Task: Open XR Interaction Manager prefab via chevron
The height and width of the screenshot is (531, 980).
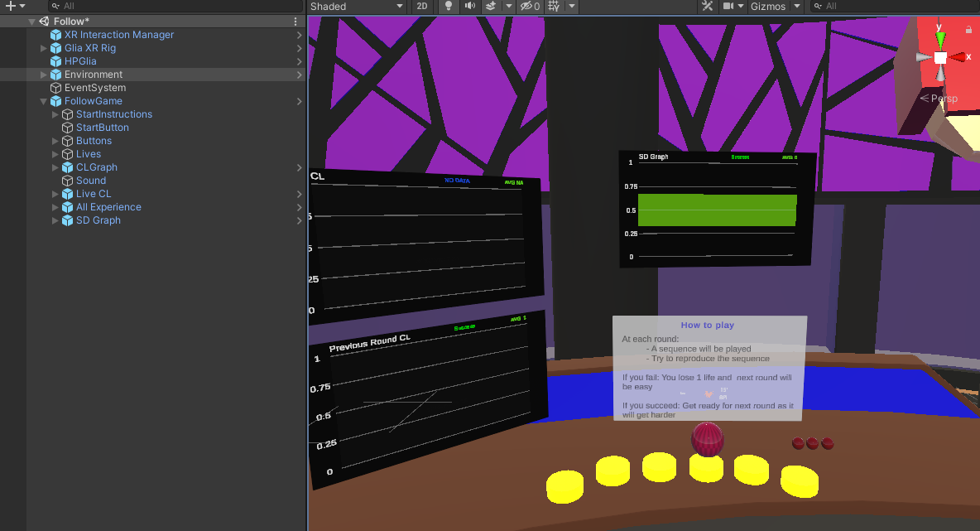Action: [x=299, y=35]
